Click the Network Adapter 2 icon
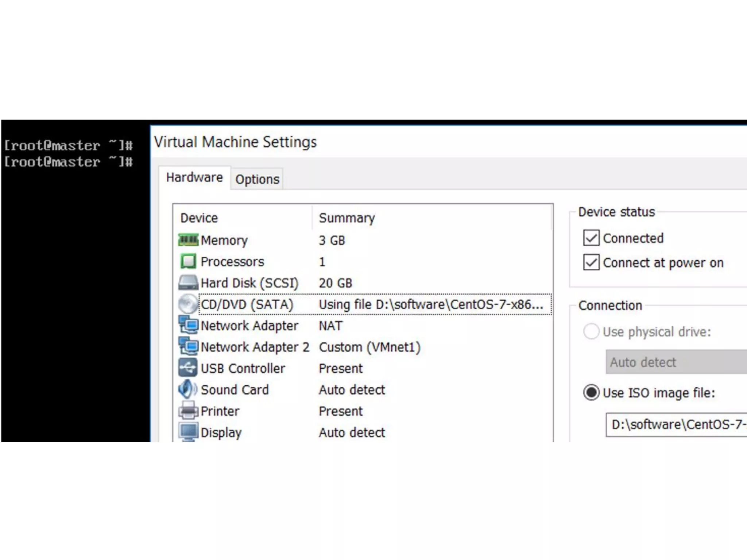The image size is (747, 560). (188, 346)
